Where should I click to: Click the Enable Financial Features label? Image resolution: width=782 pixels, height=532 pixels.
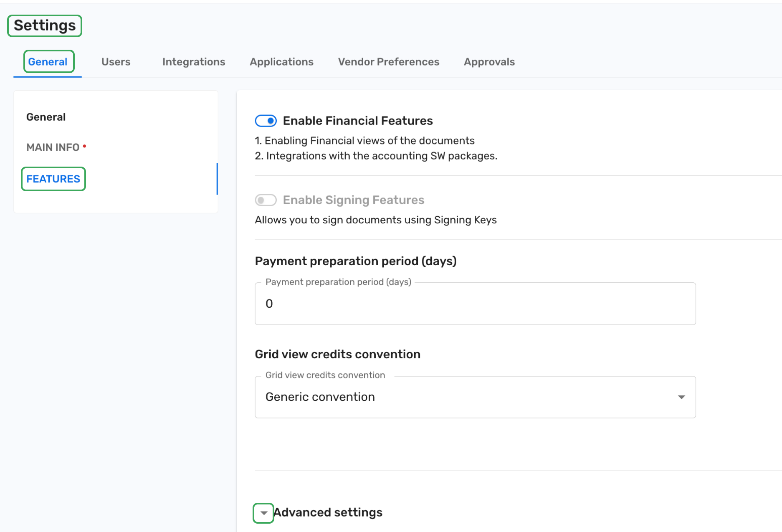(x=358, y=121)
